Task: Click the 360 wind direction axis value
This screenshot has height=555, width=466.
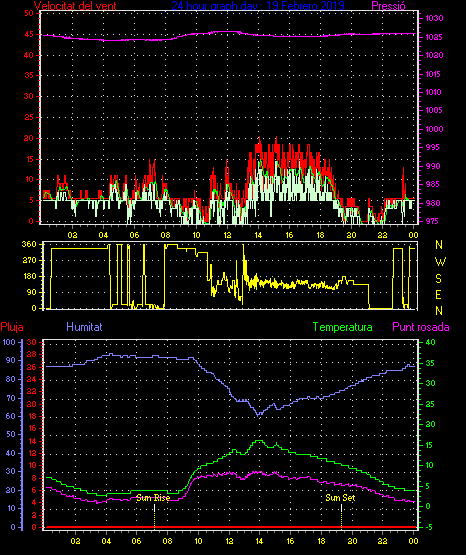Action: (x=29, y=244)
